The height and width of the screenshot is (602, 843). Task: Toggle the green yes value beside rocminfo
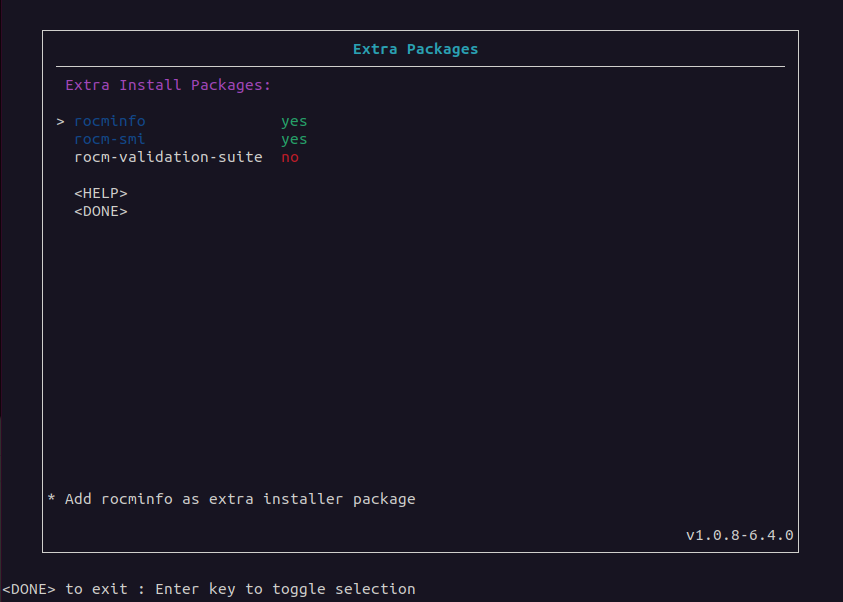[294, 121]
